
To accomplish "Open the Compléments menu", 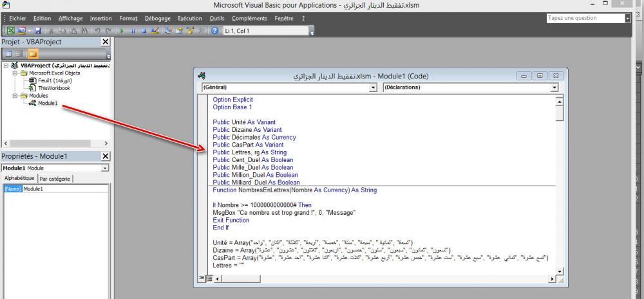I will tap(249, 19).
